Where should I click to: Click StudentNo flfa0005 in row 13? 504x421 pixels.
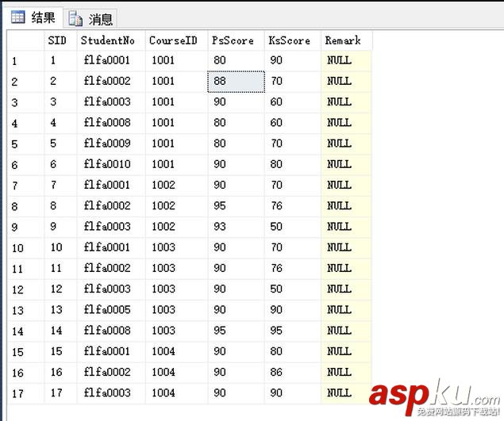(x=111, y=310)
